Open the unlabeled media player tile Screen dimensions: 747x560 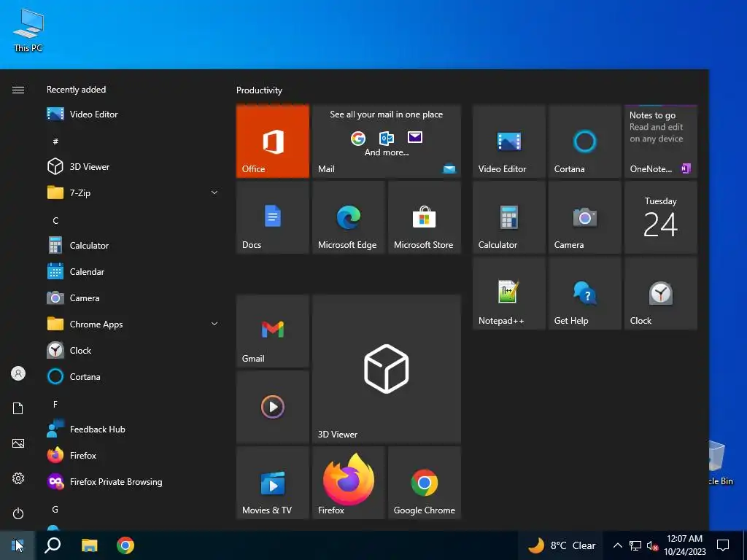click(273, 407)
